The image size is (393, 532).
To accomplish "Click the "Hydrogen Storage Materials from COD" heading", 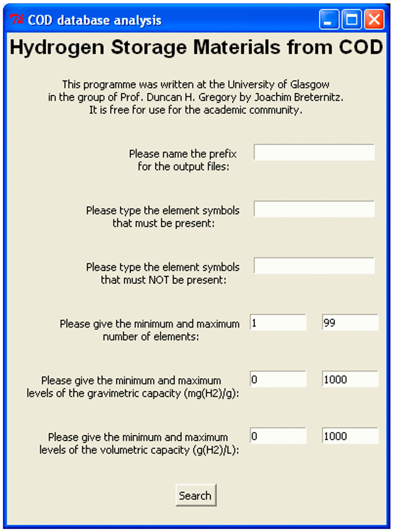I will (196, 48).
